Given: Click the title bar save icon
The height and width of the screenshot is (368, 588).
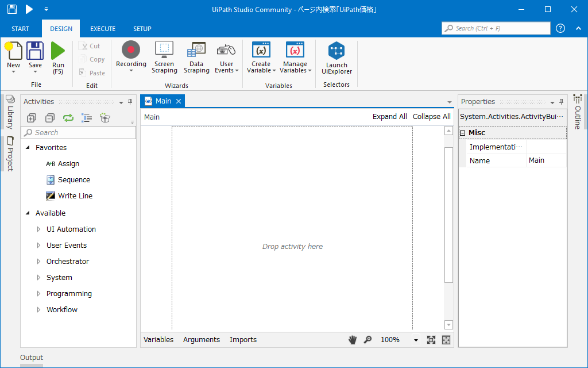Looking at the screenshot, I should pyautogui.click(x=12, y=9).
